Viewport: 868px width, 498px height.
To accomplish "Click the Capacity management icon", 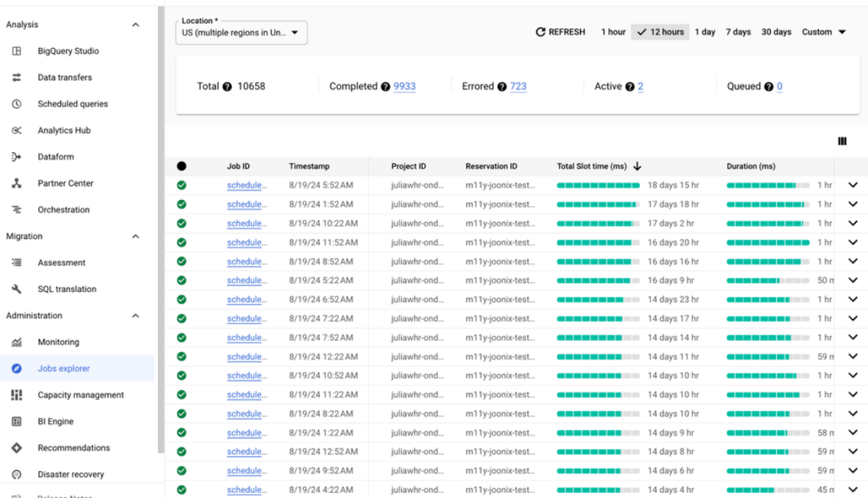I will (16, 395).
